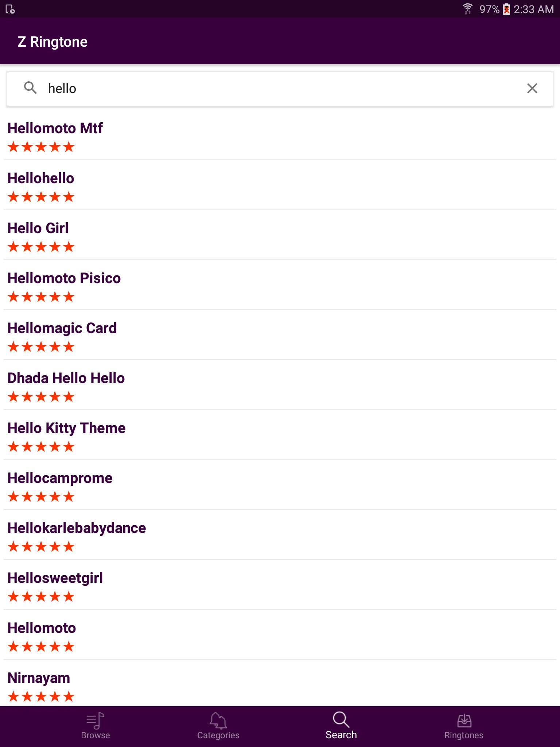Screen dimensions: 560x747
Task: Clear the search text with the X icon
Action: [532, 88]
